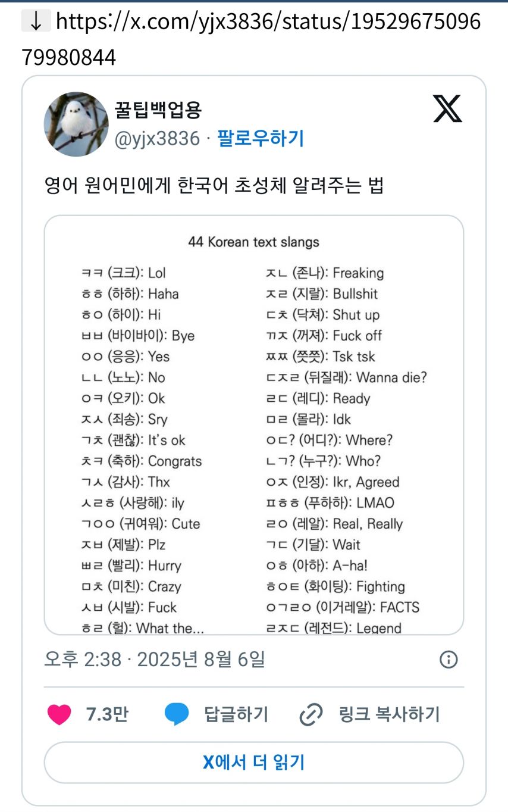508x812 pixels.
Task: Follow the account via 팔로우하기
Action: pyautogui.click(x=261, y=139)
